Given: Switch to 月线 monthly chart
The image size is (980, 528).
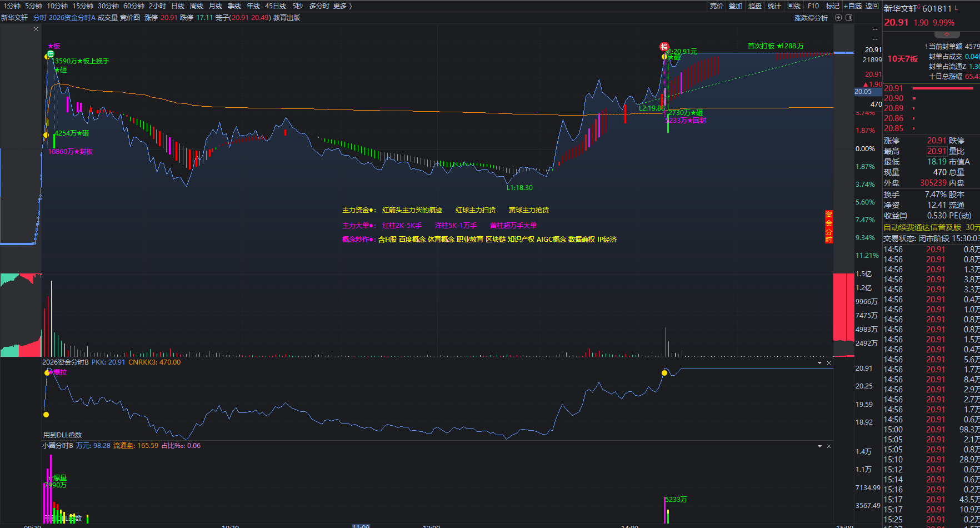Looking at the screenshot, I should click(x=216, y=6).
